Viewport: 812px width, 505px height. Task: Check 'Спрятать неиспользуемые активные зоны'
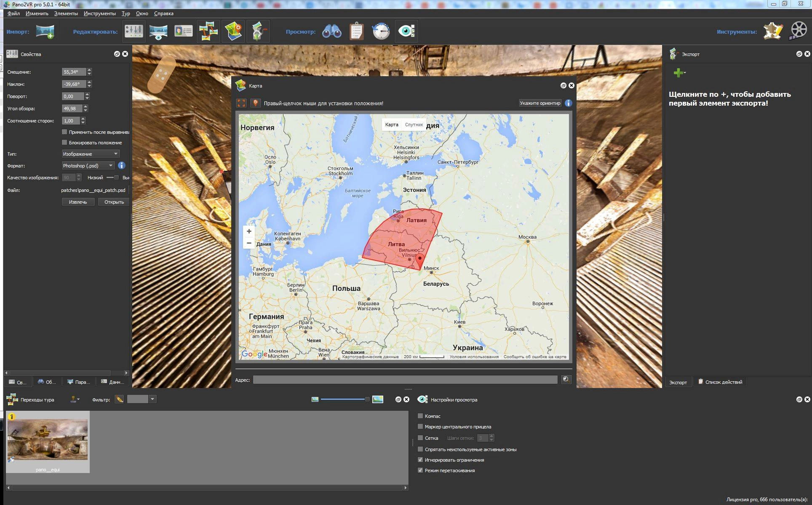point(420,449)
